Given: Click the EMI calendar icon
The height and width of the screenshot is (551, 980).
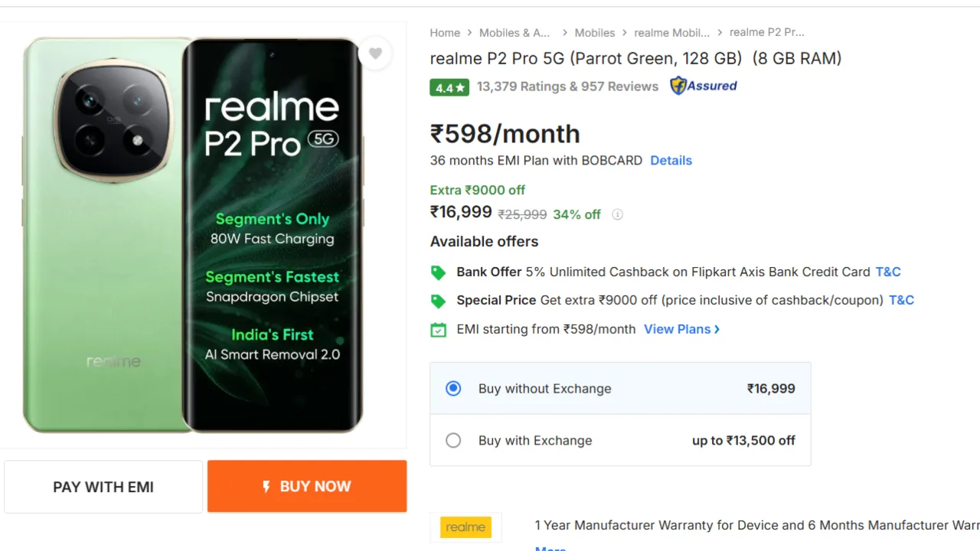Looking at the screenshot, I should [x=438, y=330].
